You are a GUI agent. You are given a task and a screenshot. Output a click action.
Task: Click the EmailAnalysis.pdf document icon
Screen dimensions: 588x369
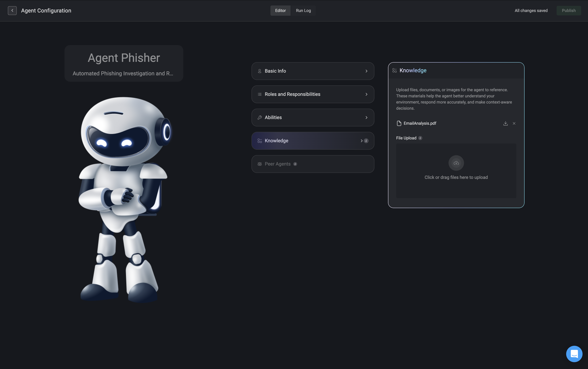point(399,124)
